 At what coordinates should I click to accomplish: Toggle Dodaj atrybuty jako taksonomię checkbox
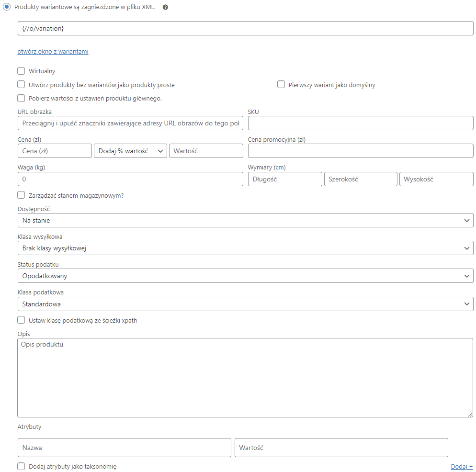21,466
